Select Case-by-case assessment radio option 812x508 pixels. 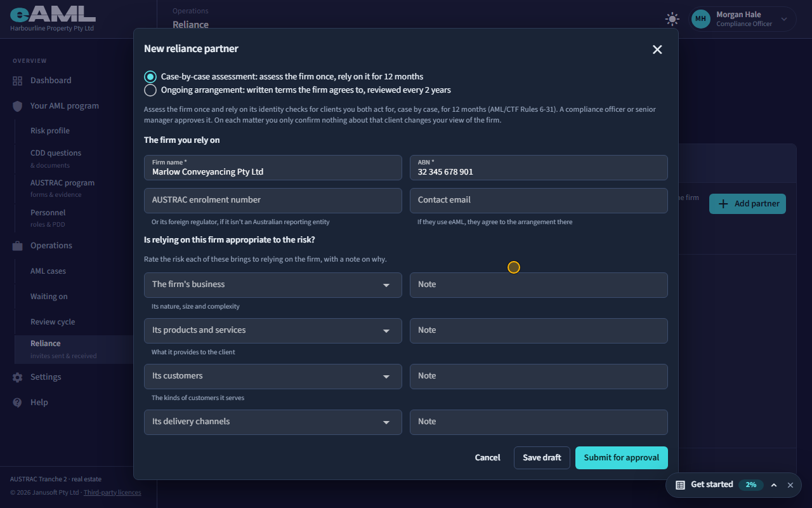[150, 76]
